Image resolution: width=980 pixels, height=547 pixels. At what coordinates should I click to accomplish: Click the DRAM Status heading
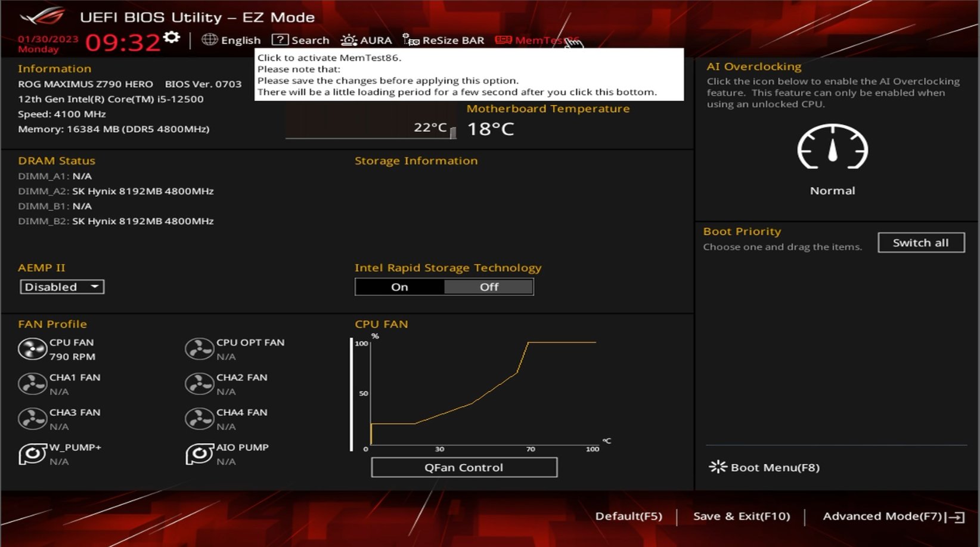click(57, 160)
